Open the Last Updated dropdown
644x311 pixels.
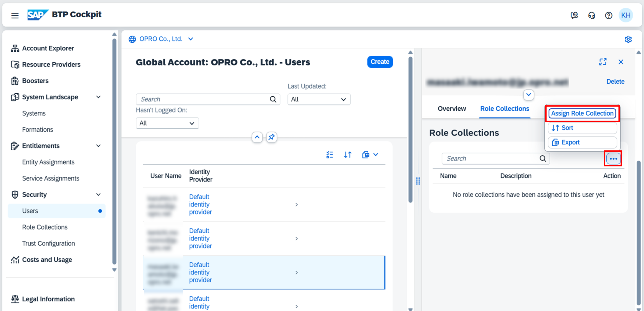[x=319, y=99]
